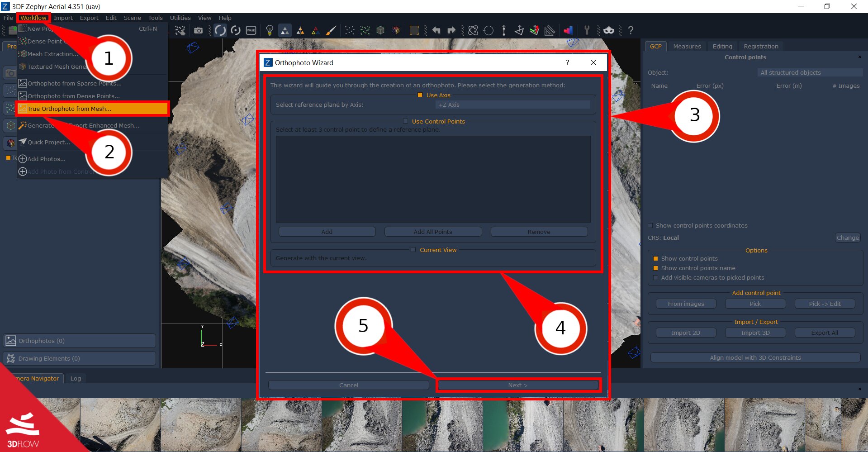
Task: Click the Change CRS button
Action: (x=847, y=238)
